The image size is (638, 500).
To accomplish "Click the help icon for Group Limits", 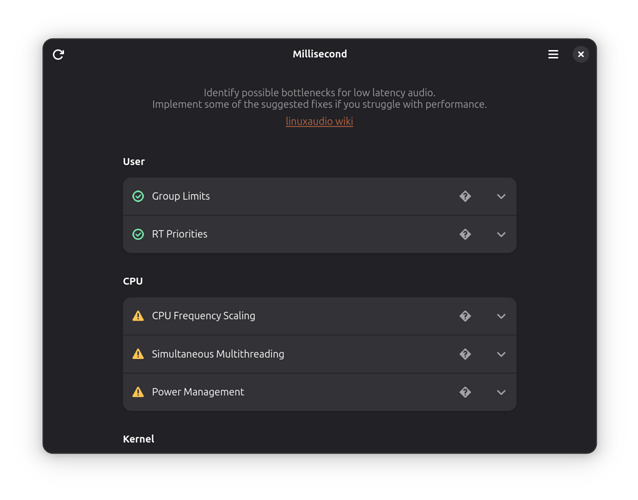I will click(x=465, y=197).
